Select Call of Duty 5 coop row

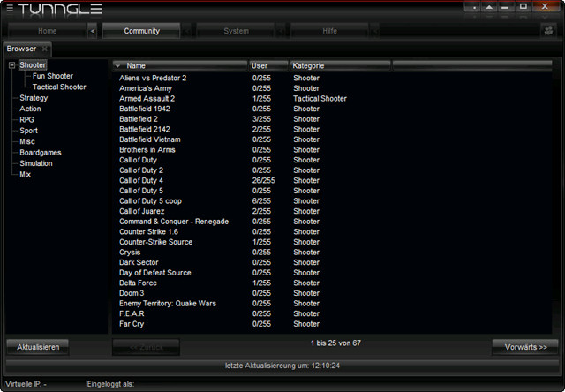332,201
